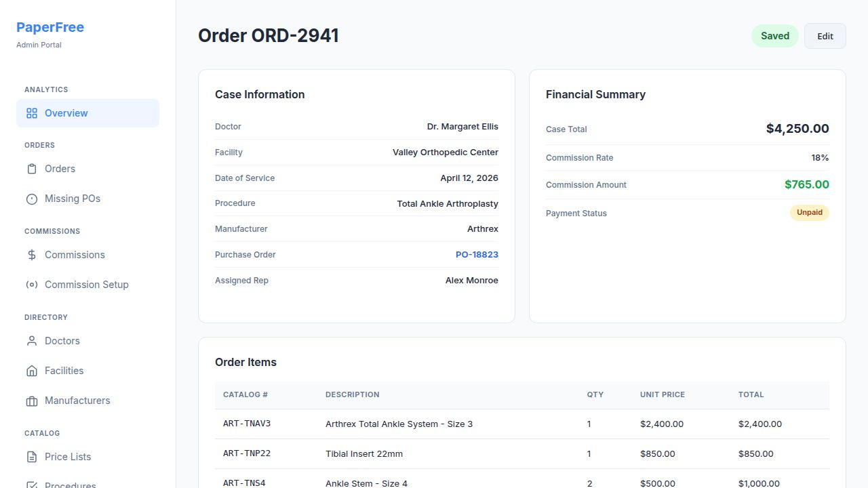This screenshot has height=488, width=868.
Task: Click the PaperFree logo
Action: coord(50,28)
